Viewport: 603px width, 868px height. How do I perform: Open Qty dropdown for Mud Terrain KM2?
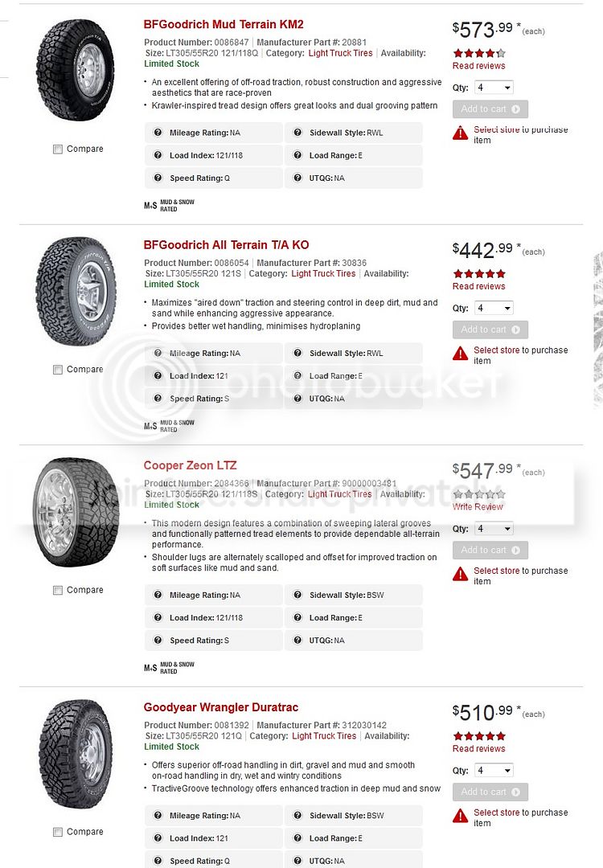pyautogui.click(x=494, y=88)
